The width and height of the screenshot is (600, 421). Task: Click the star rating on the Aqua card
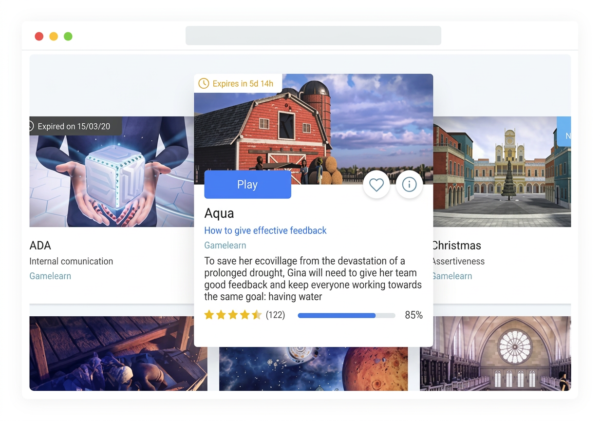click(232, 315)
